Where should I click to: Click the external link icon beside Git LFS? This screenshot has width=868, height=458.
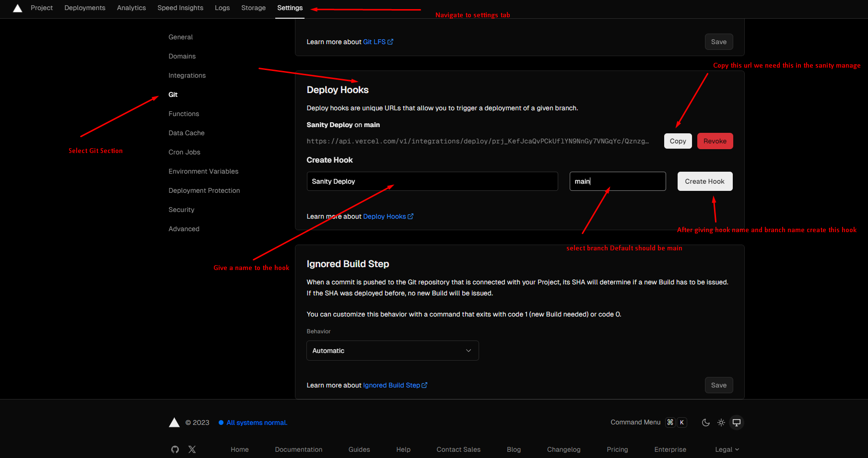[x=390, y=42]
